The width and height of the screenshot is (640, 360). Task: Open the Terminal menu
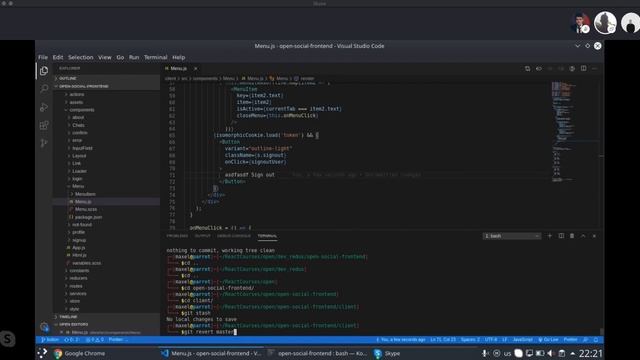156,57
